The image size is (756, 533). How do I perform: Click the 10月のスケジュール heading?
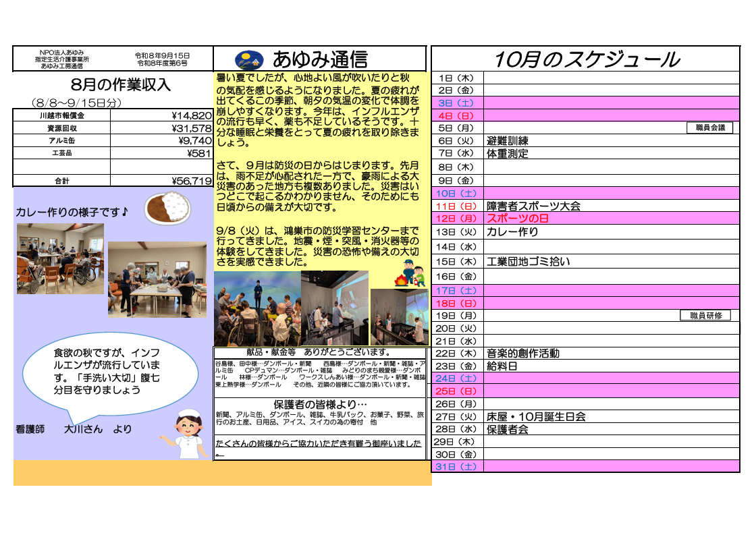(x=587, y=59)
